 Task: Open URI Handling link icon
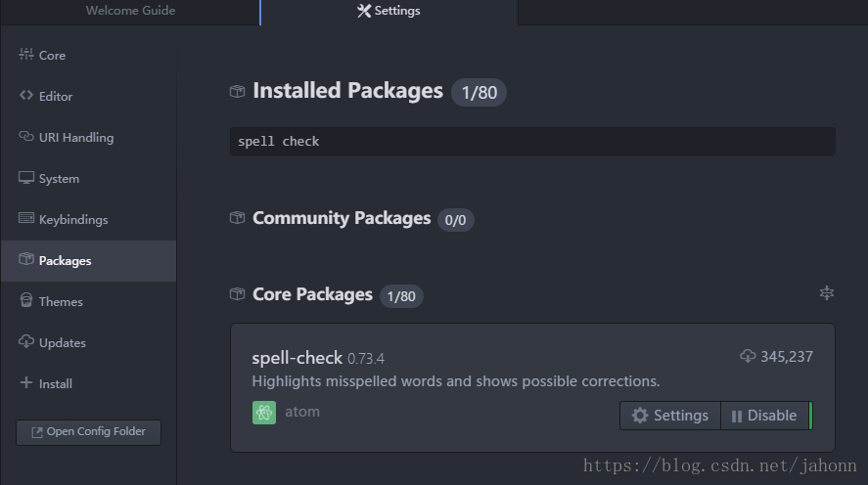coord(26,136)
